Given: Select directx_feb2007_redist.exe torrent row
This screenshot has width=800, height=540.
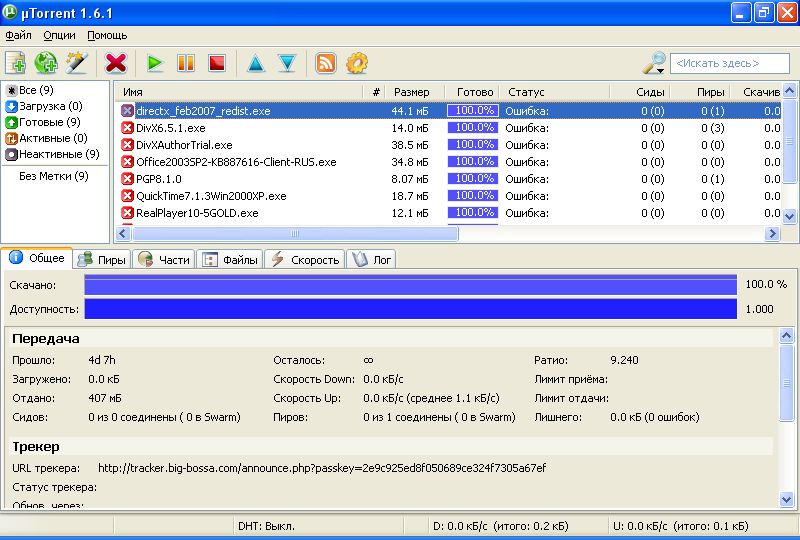Looking at the screenshot, I should (x=449, y=111).
